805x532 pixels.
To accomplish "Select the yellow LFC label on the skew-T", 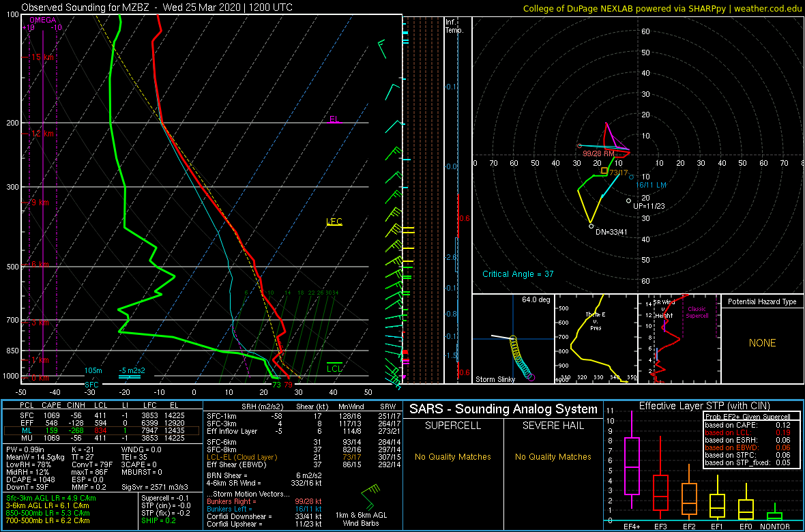I will (334, 222).
